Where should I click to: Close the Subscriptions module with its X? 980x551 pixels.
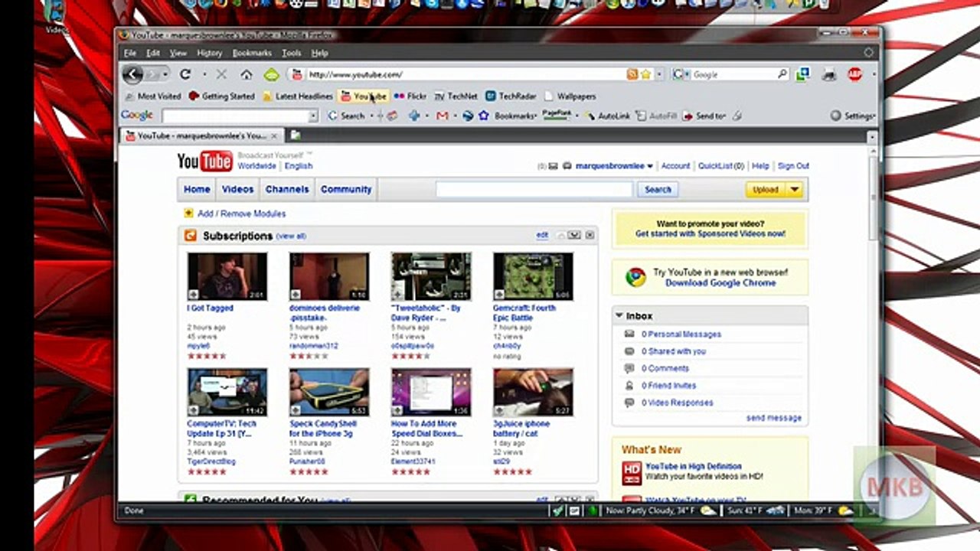pyautogui.click(x=590, y=236)
